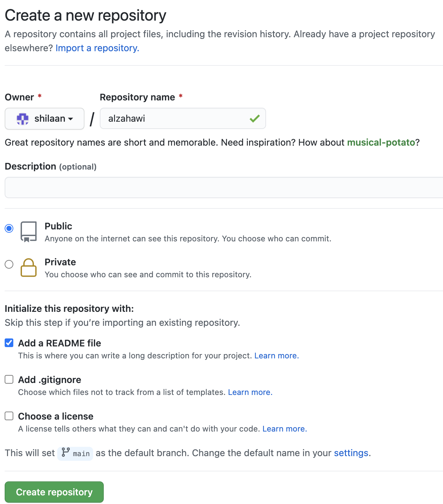Open the Import a repository link

click(x=97, y=48)
